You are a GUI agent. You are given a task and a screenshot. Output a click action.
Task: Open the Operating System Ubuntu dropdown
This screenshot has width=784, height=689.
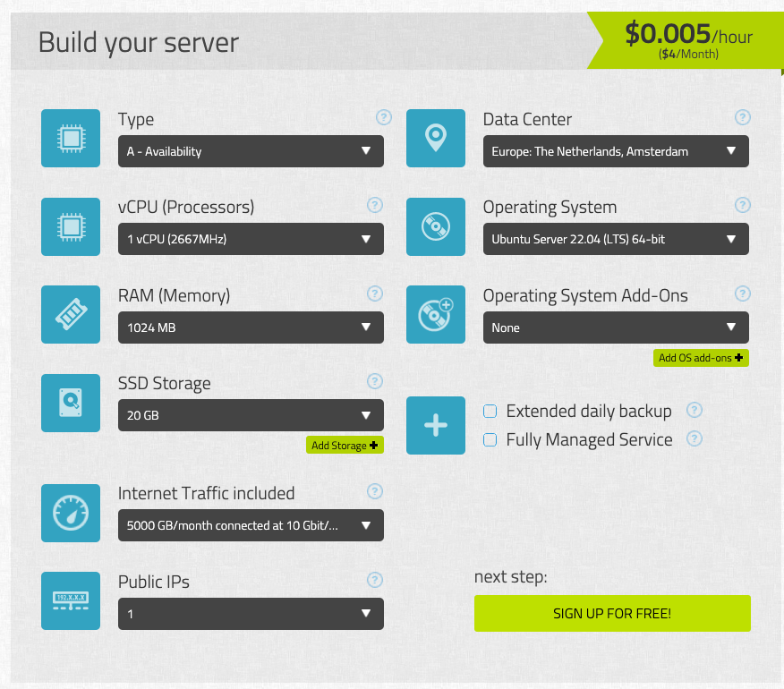coord(616,239)
